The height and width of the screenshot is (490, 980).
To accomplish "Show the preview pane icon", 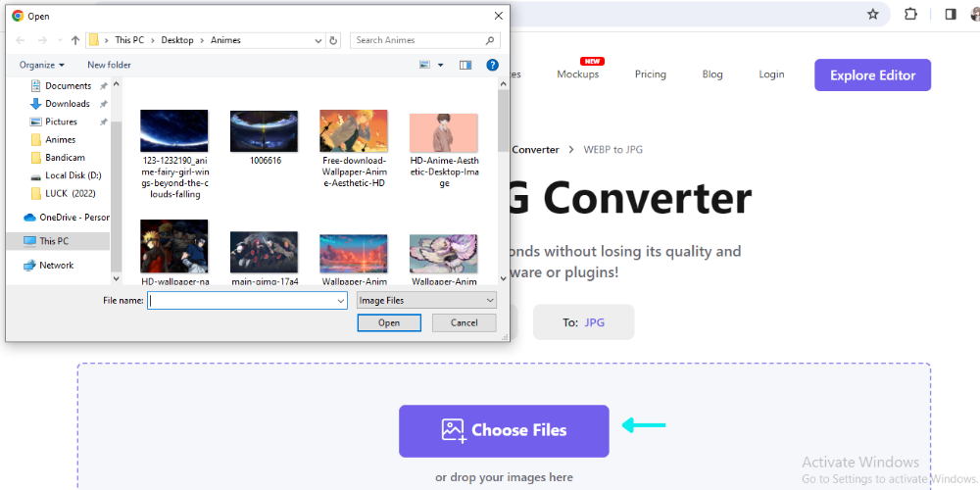I will [x=465, y=65].
